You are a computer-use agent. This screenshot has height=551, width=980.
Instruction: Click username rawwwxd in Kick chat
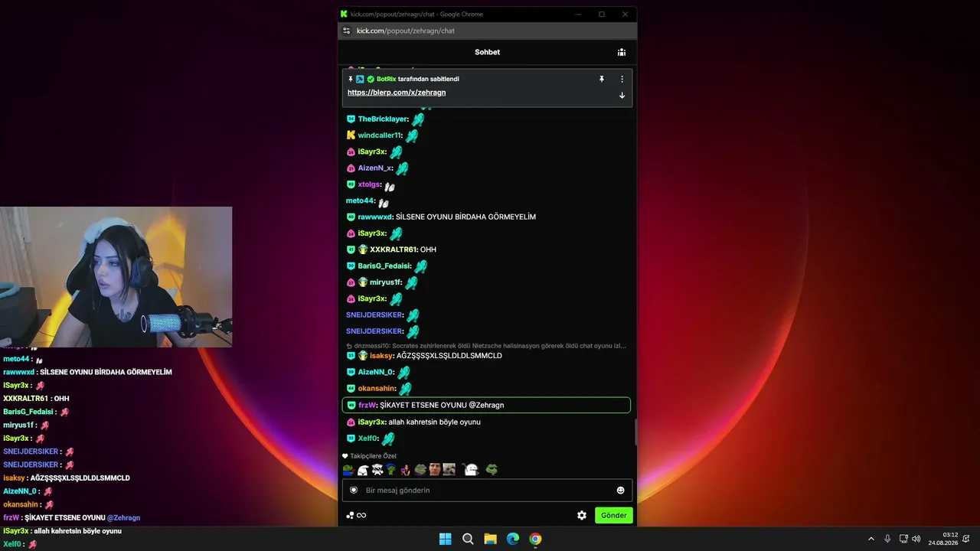pos(375,217)
